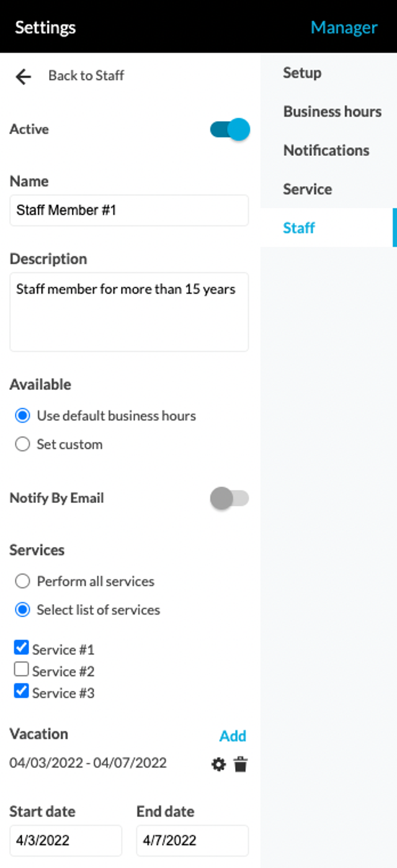Open the Start date field

coord(66,841)
